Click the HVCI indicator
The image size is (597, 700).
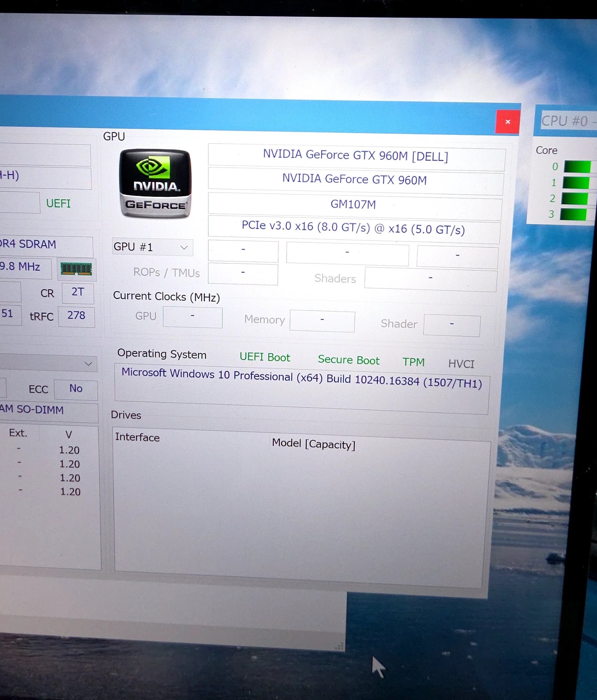461,364
